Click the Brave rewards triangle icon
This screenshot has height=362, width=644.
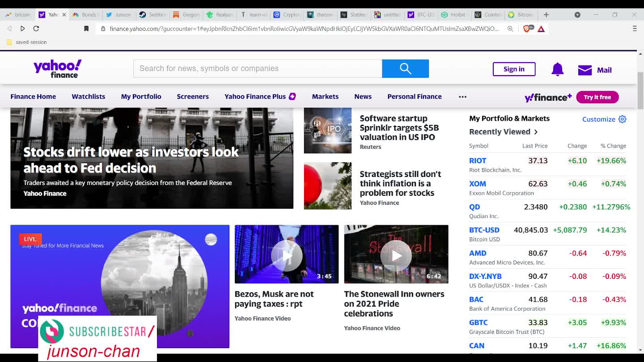point(541,29)
